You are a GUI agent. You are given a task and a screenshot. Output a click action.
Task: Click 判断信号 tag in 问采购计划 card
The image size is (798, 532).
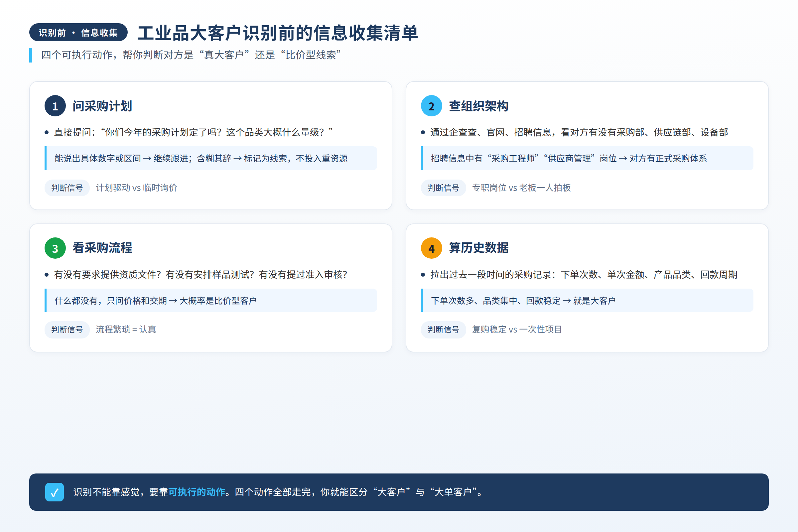67,188
